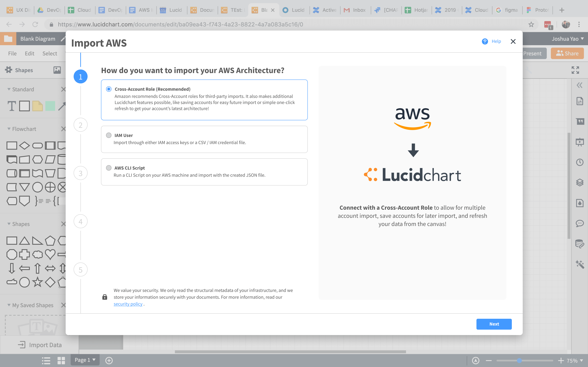Viewport: 588px width, 367px height.
Task: Open the History clock icon
Action: click(x=580, y=162)
